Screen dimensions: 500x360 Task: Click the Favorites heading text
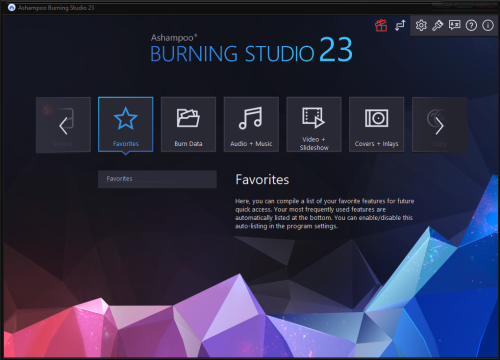tap(262, 180)
